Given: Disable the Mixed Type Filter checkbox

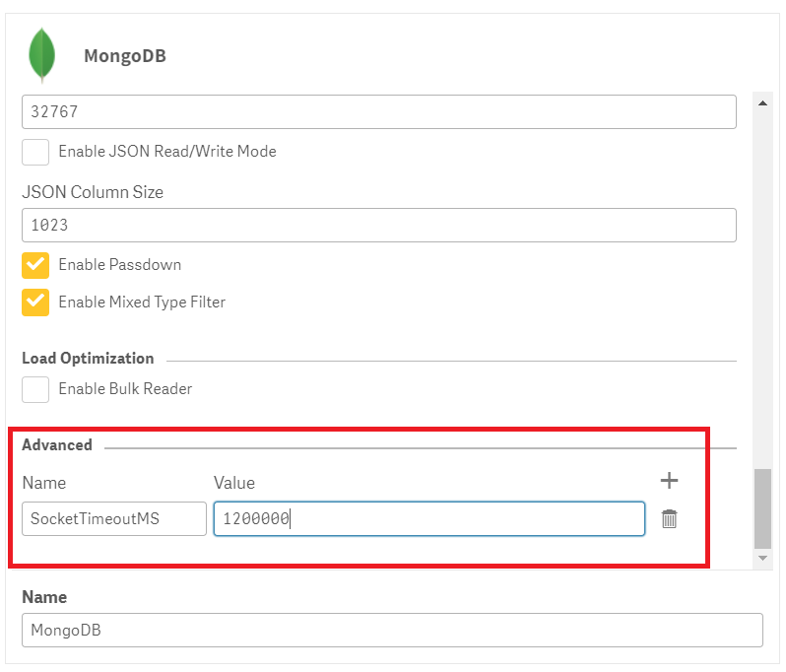Looking at the screenshot, I should (x=35, y=302).
